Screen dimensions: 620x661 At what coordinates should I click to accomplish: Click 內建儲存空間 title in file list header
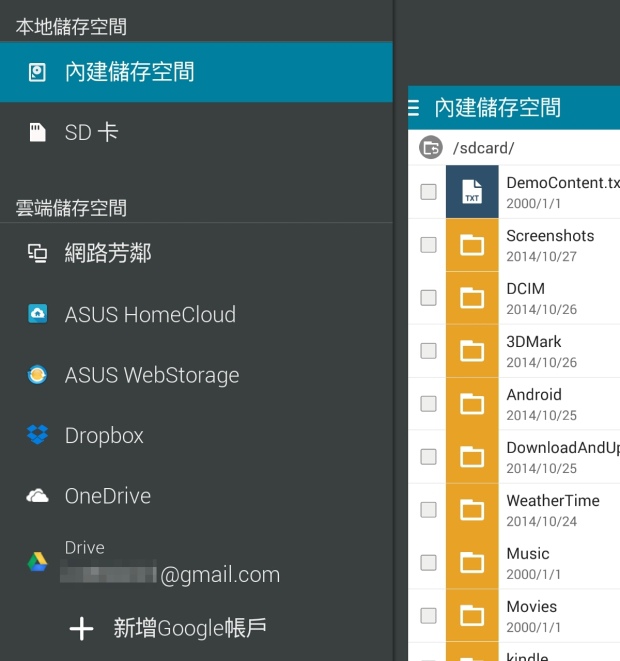tap(498, 108)
